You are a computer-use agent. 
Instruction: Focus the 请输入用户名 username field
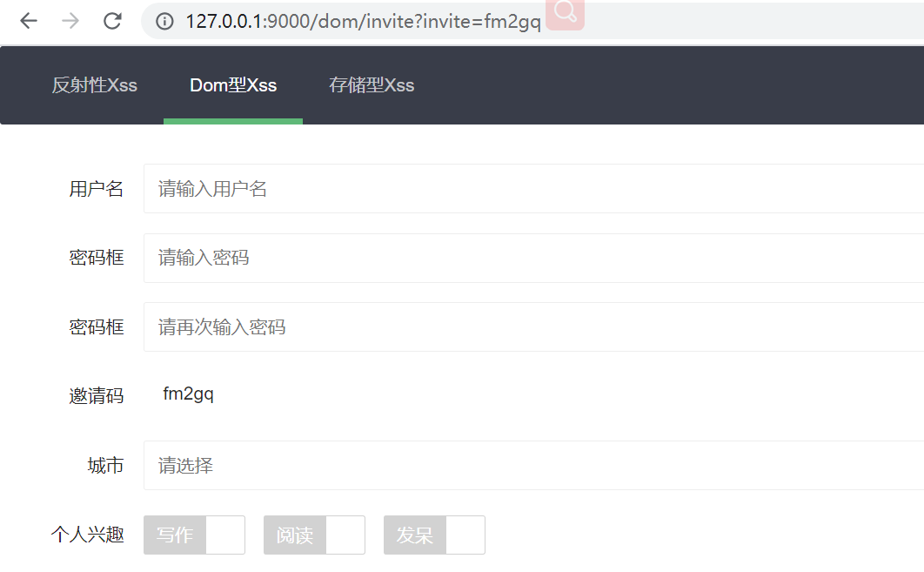[x=534, y=189]
